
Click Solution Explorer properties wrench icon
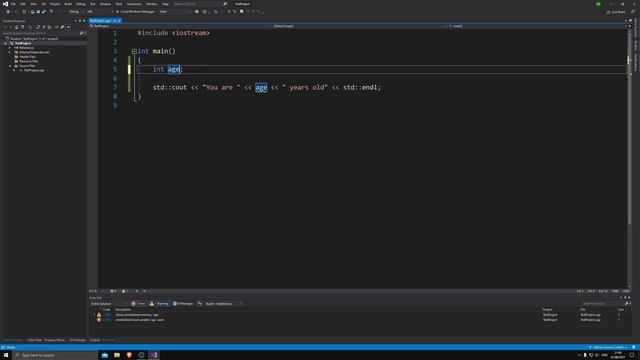62,27
